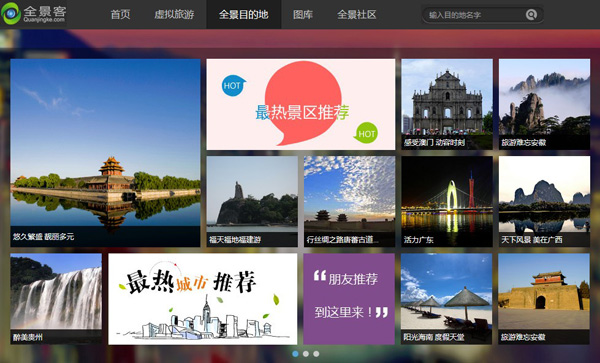Click the search magnifier icon
This screenshot has width=600, height=363.
[531, 15]
